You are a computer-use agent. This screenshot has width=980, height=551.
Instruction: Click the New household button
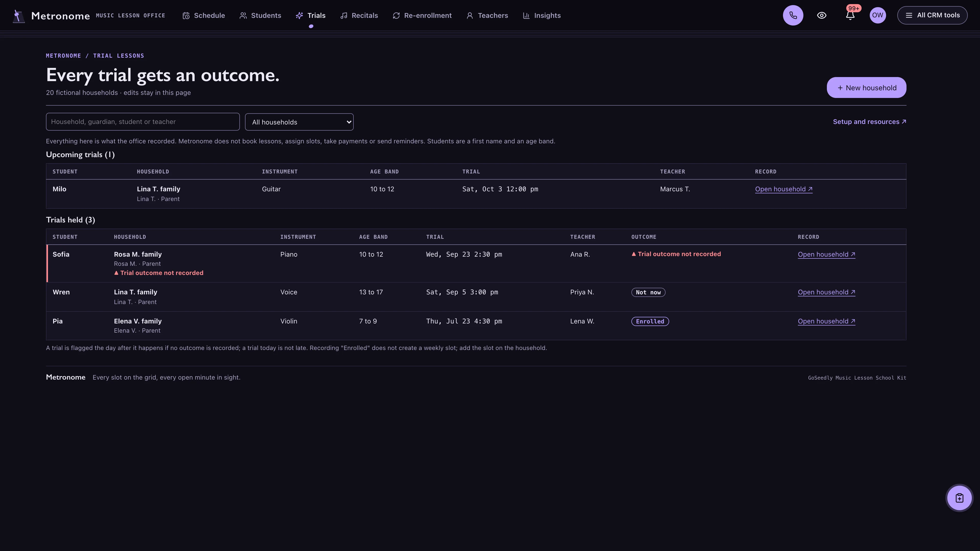point(866,88)
